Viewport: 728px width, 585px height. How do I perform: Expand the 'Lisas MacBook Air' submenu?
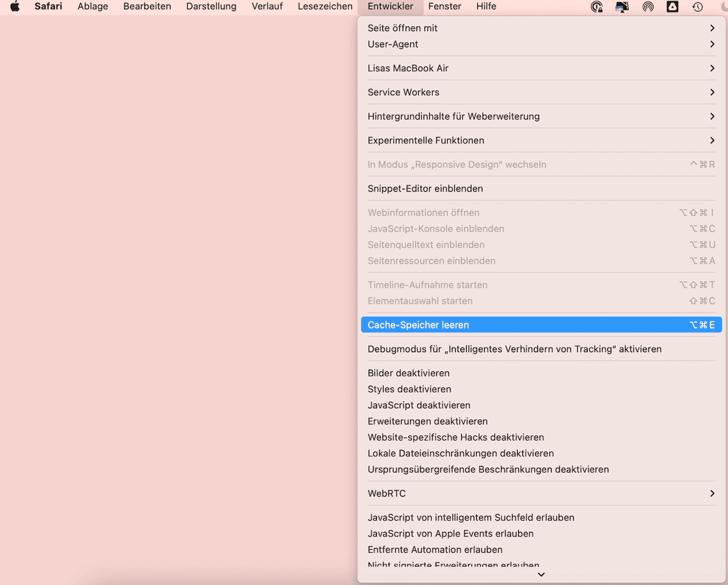pyautogui.click(x=541, y=68)
